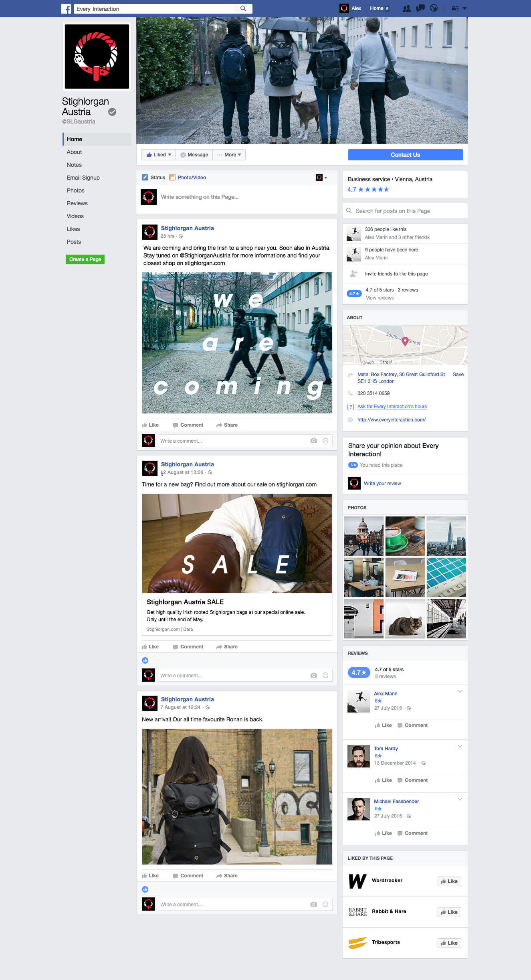This screenshot has width=531, height=980.
Task: Click the verified badge next to Stighlorgan Austria
Action: [x=112, y=112]
